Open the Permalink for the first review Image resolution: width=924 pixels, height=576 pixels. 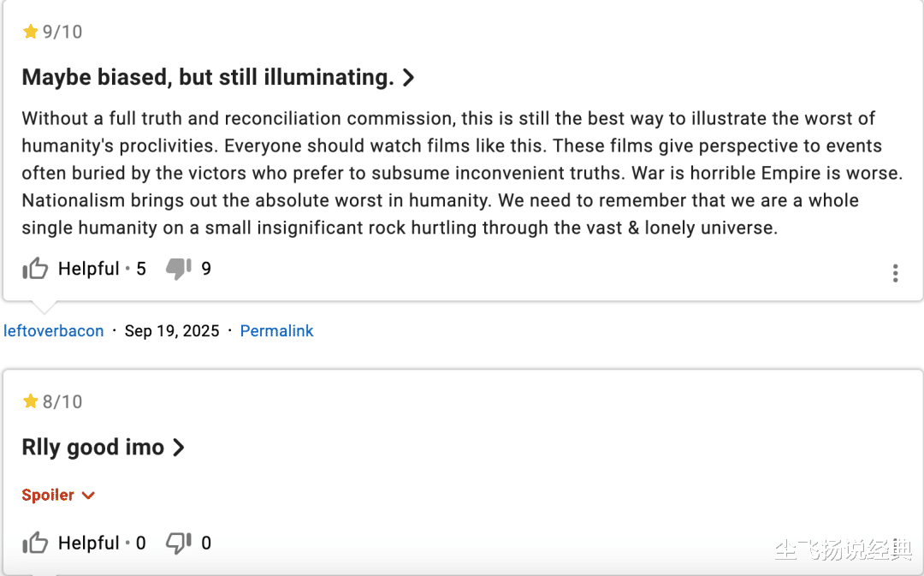276,331
